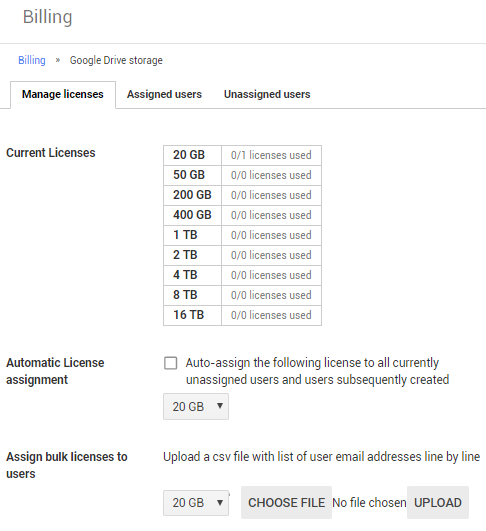Click the 4 TB license row

(242, 275)
